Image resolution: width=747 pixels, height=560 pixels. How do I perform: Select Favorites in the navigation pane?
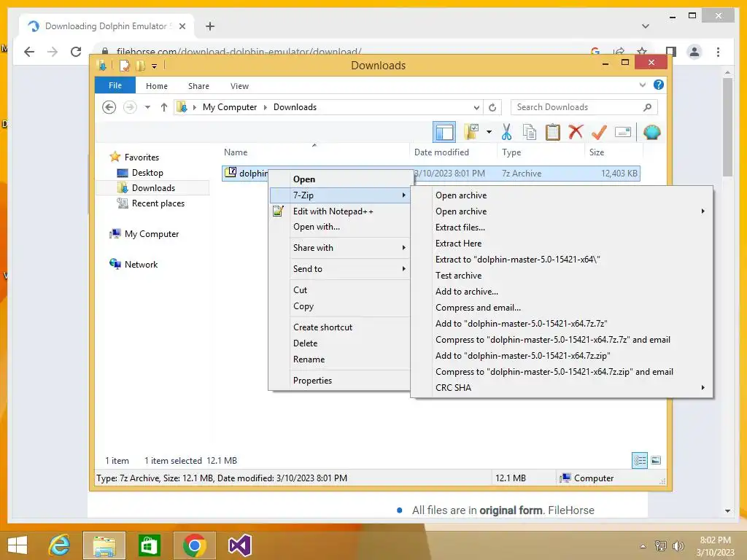pos(142,157)
